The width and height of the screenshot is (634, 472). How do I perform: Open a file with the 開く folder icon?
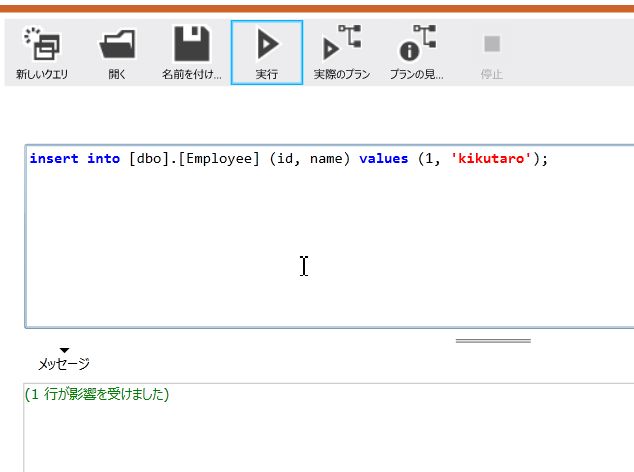coord(117,44)
